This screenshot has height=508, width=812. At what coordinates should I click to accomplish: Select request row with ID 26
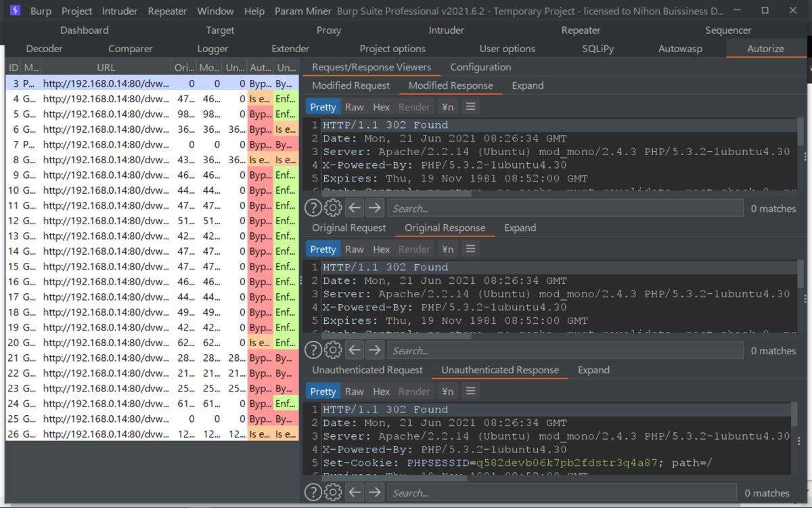[x=152, y=434]
